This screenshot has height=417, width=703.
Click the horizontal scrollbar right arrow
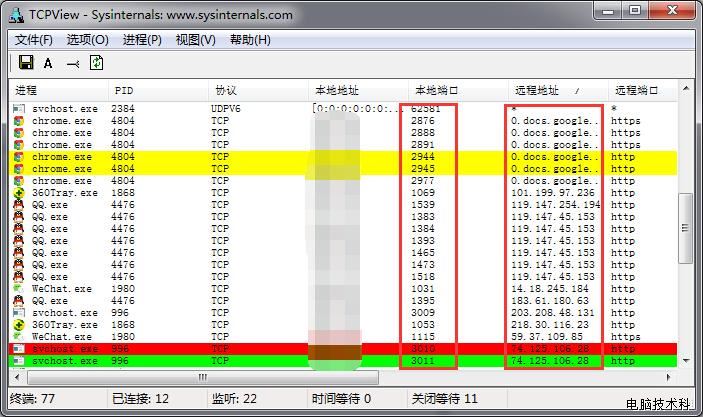(668, 377)
